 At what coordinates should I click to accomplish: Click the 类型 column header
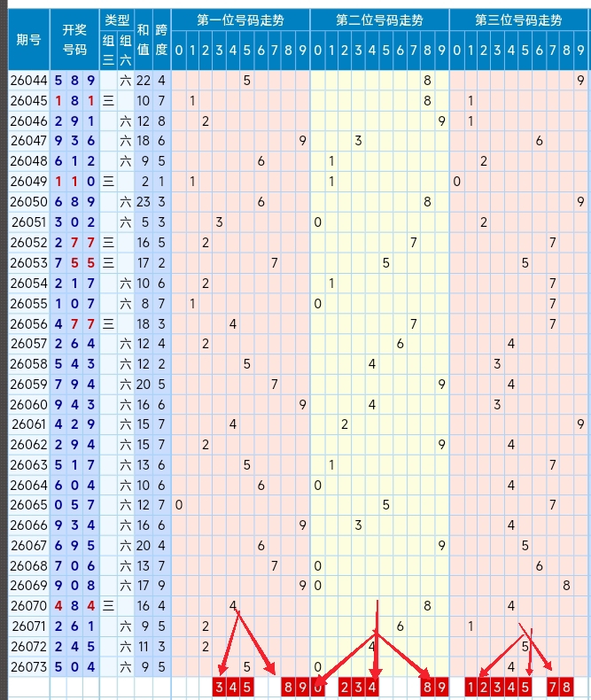(116, 19)
